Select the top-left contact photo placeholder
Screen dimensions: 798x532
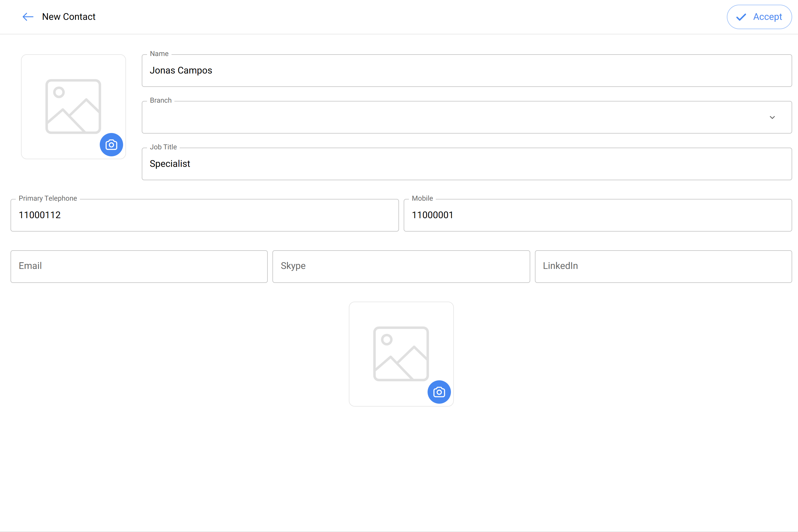tap(73, 106)
